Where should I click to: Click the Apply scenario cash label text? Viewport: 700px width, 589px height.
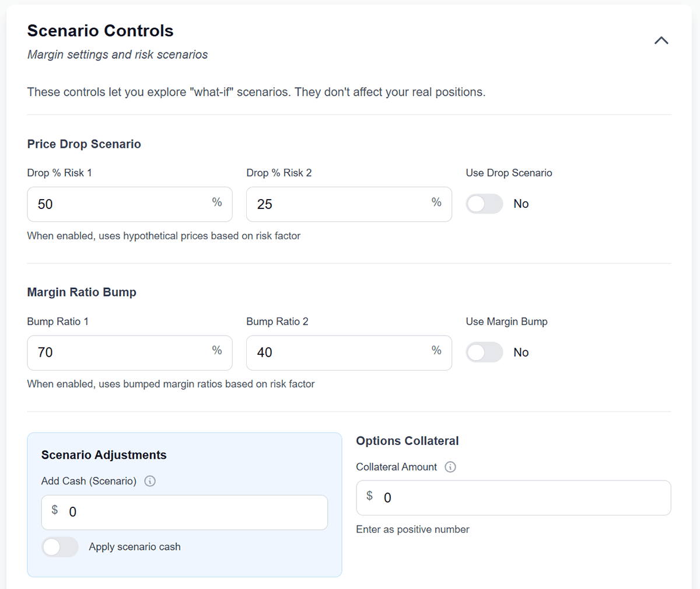pyautogui.click(x=135, y=547)
